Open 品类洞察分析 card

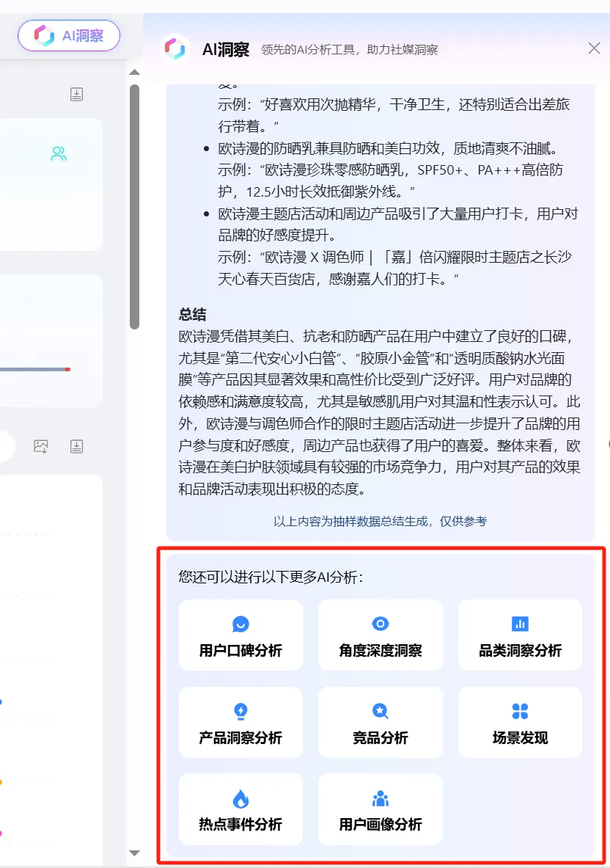click(x=520, y=635)
